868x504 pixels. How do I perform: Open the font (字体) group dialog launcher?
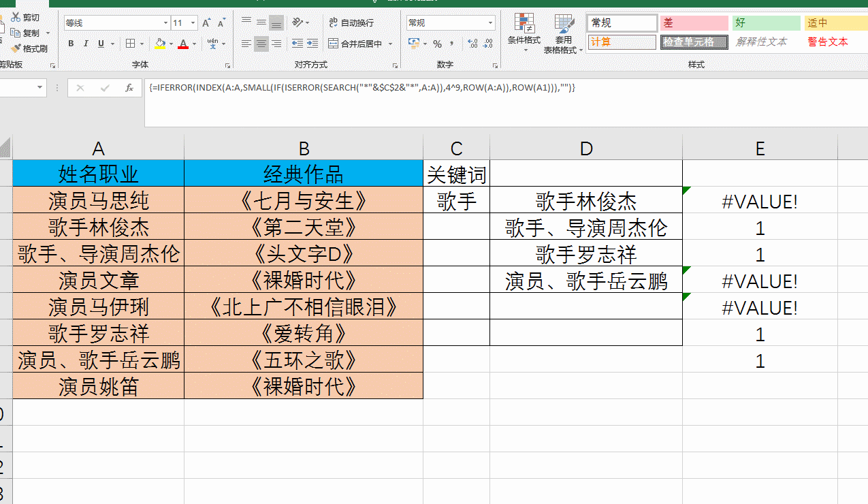(x=227, y=65)
